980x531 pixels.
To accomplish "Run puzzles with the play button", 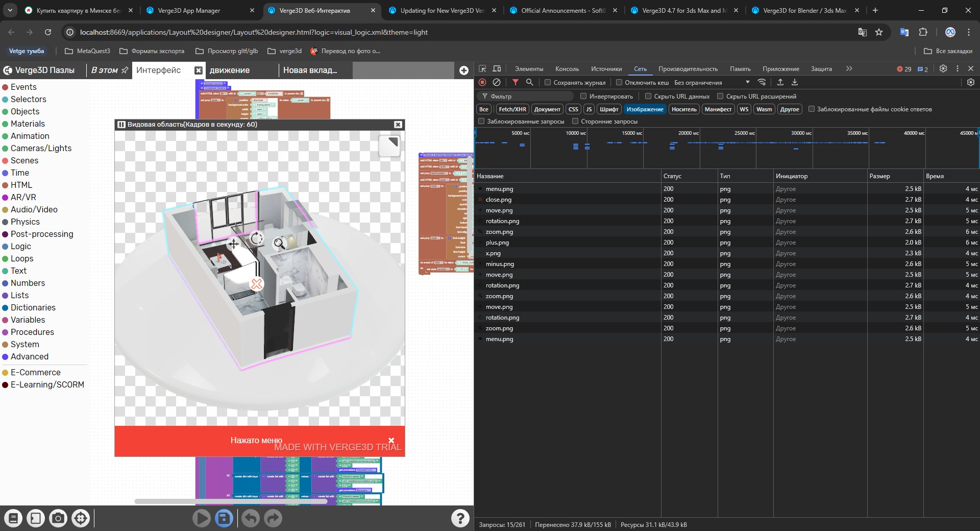I will [202, 518].
